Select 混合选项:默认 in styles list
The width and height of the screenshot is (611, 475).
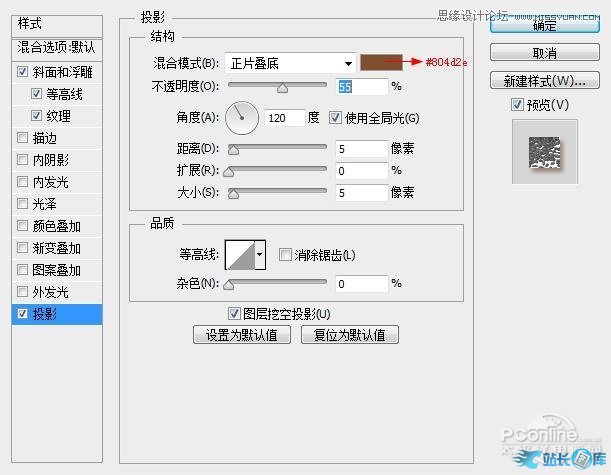58,47
